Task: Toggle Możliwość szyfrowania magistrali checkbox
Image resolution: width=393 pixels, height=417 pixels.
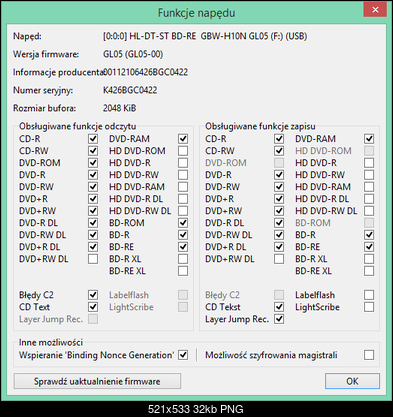Action: pos(369,355)
